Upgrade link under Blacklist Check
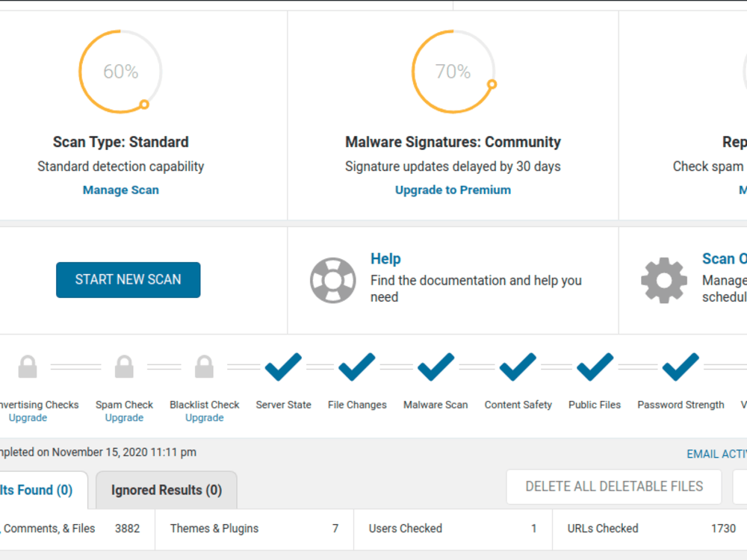This screenshot has width=747, height=560. (205, 417)
